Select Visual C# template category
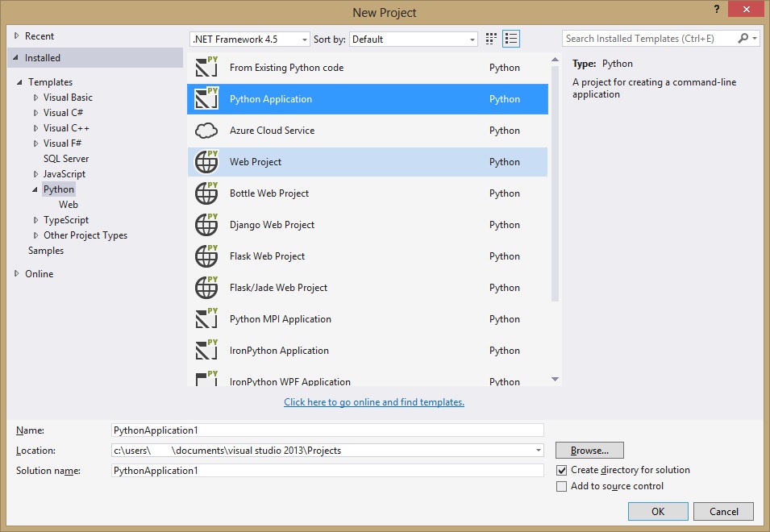The width and height of the screenshot is (770, 532). pos(64,113)
